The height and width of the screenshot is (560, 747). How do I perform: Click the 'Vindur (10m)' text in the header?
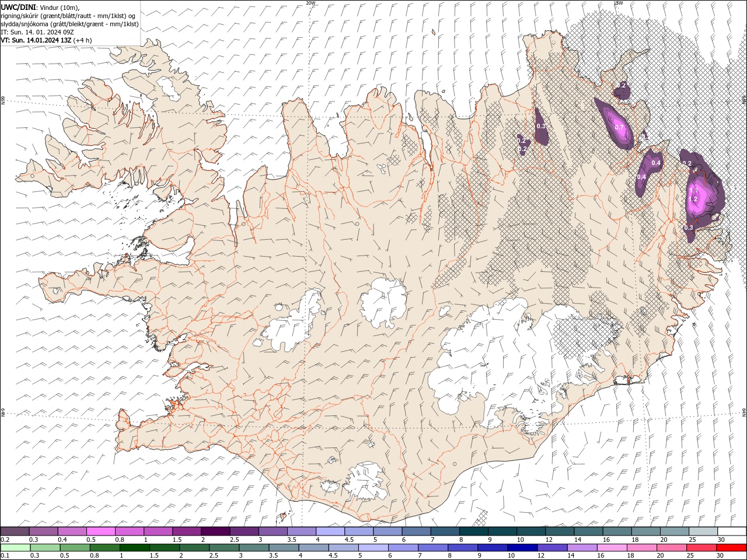(58, 7)
